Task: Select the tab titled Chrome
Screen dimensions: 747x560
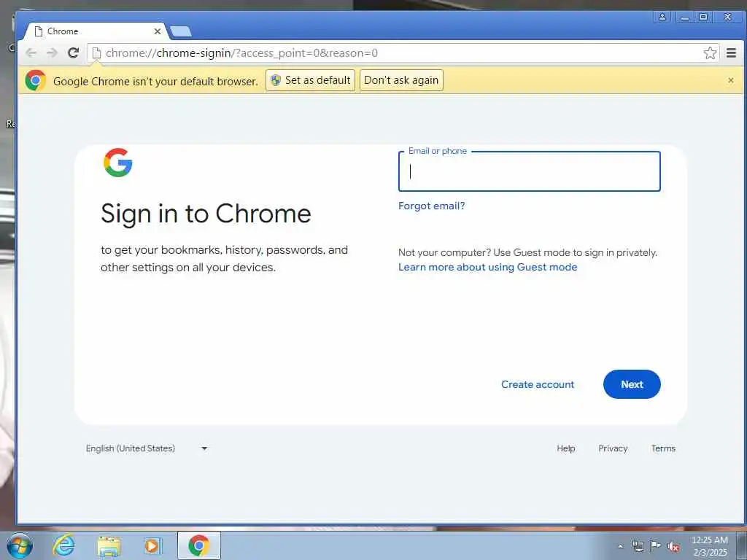Action: (96, 31)
